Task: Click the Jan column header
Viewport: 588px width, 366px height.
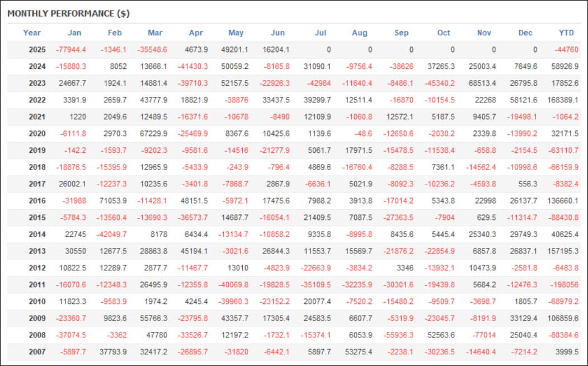Action: point(74,33)
